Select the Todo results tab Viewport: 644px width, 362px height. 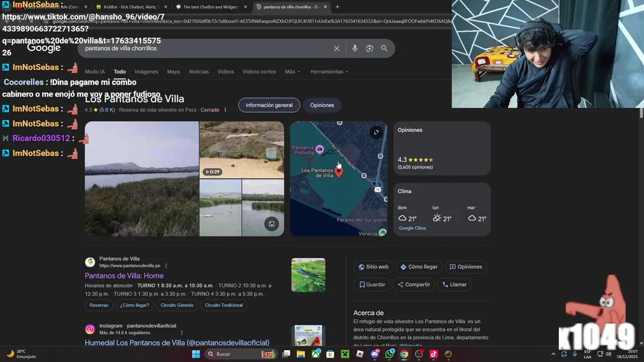120,71
